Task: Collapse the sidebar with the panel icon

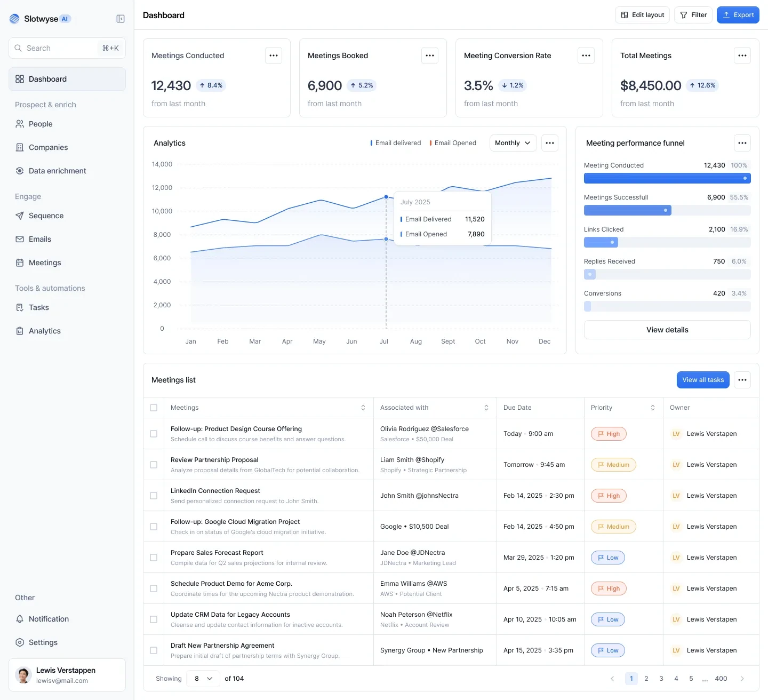Action: 121,19
